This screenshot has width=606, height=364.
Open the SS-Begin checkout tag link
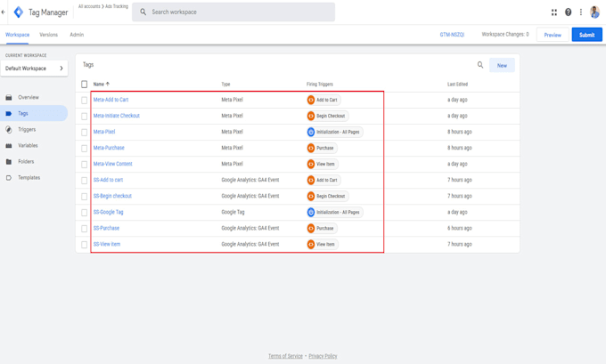click(112, 196)
